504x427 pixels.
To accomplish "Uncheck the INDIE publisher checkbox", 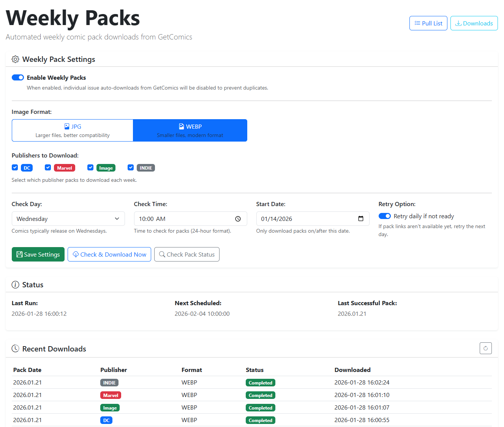I will click(x=131, y=167).
